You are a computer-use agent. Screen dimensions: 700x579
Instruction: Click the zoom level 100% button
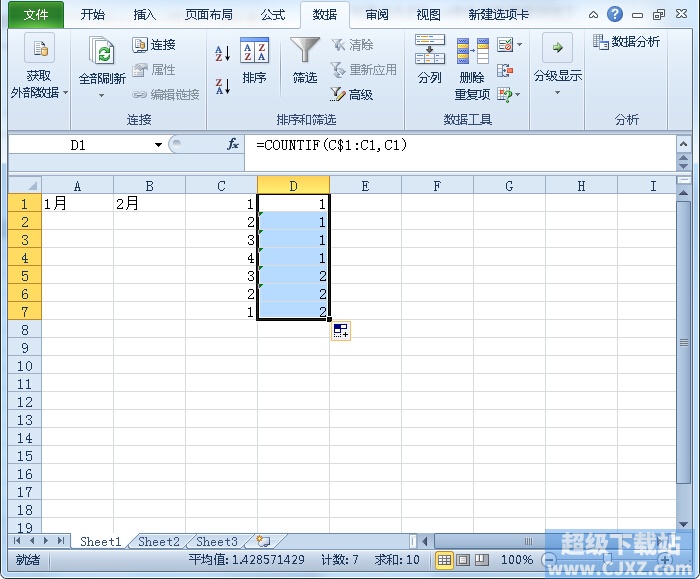click(517, 559)
